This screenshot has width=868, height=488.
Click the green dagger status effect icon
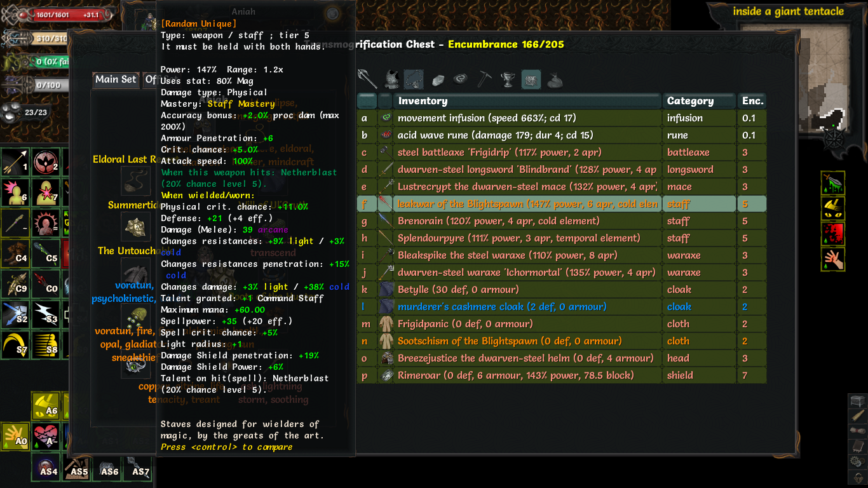(833, 183)
